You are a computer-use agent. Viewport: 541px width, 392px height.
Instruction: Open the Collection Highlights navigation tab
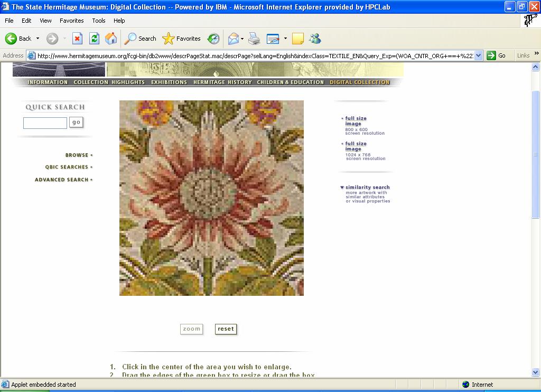tap(109, 82)
